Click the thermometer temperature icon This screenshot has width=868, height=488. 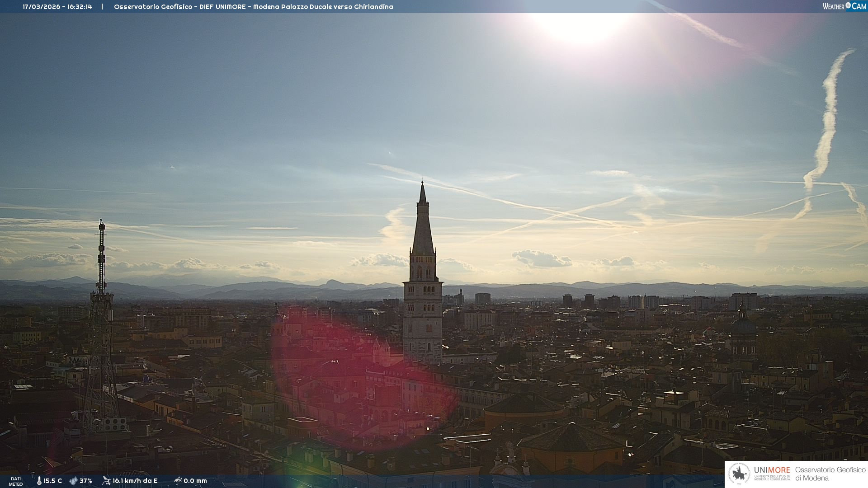[39, 481]
